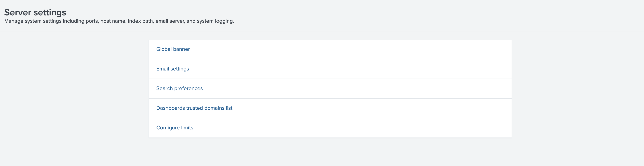Manage trusted domains for dashboards
Image resolution: width=644 pixels, height=166 pixels.
point(194,108)
